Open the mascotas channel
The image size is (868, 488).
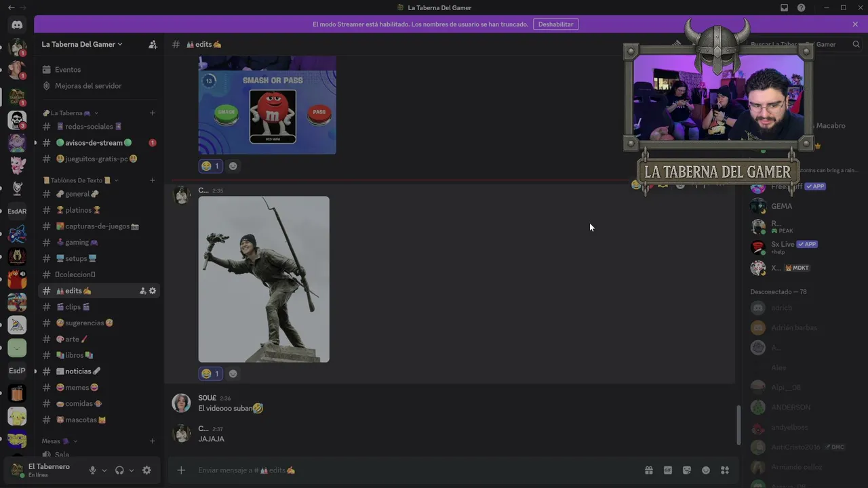pos(99,420)
